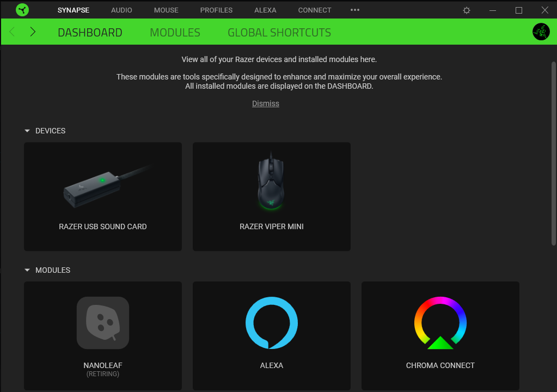Open the Alexa module icon
The image size is (557, 392).
[x=271, y=323]
